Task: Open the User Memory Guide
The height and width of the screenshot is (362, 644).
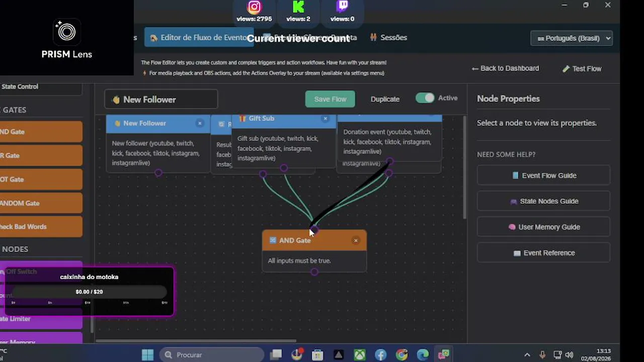Action: [x=543, y=227]
